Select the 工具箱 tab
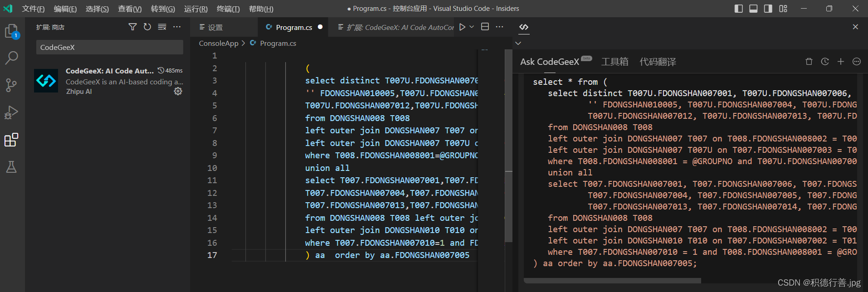The image size is (868, 292). pos(615,62)
